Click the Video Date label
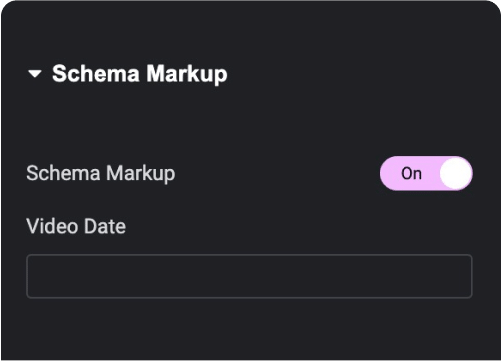Image resolution: width=501 pixels, height=361 pixels. click(76, 226)
